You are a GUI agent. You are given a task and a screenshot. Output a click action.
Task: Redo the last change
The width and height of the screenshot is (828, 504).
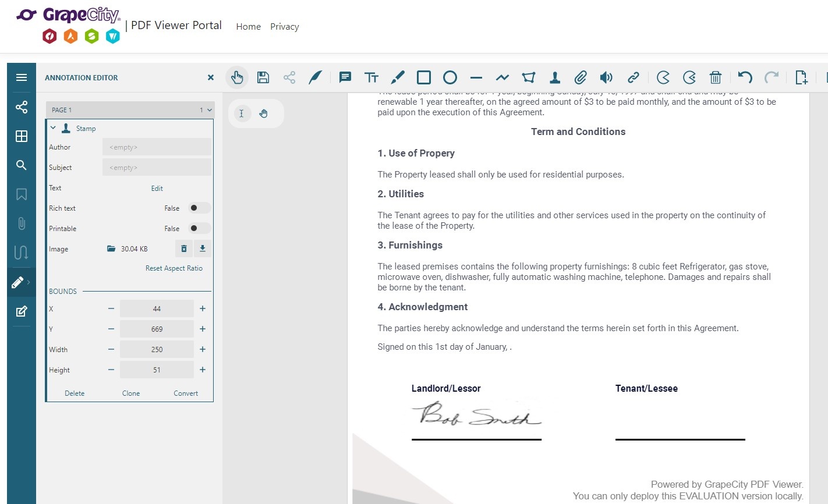click(772, 77)
